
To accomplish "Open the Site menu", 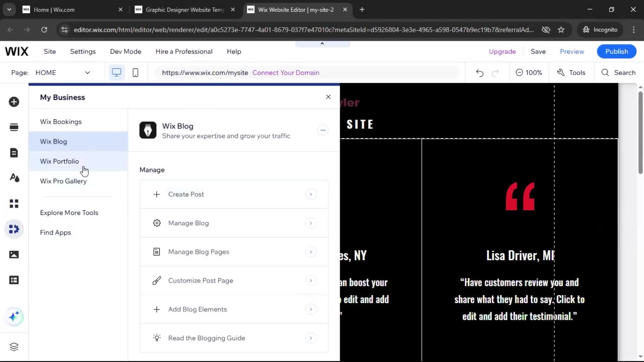I will click(50, 52).
